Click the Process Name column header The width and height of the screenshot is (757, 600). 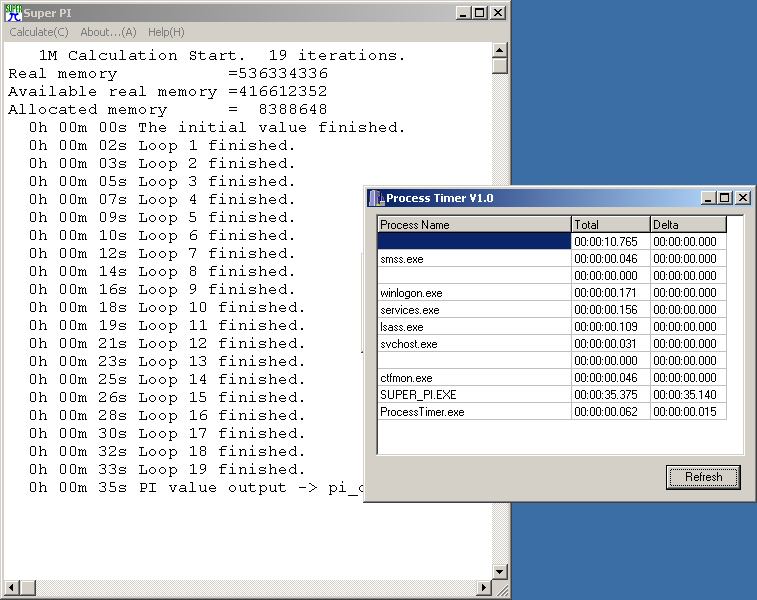(x=474, y=224)
